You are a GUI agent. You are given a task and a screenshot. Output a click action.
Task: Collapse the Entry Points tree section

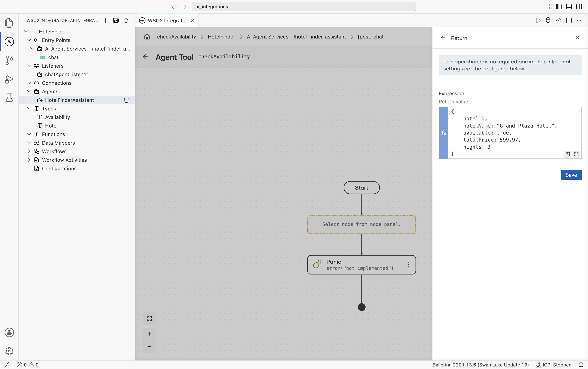coord(29,40)
